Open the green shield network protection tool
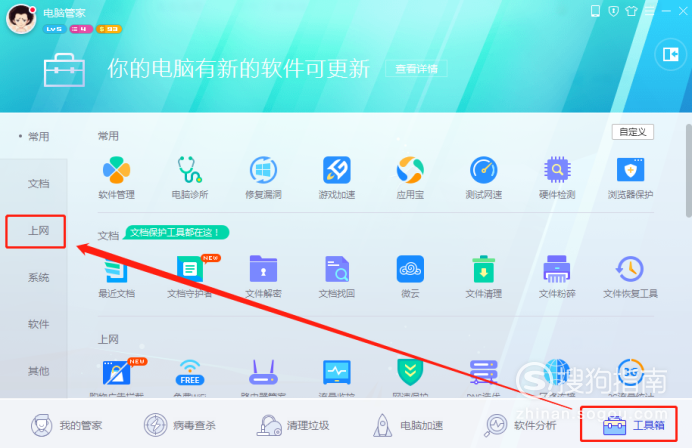The height and width of the screenshot is (448, 692). [x=410, y=374]
